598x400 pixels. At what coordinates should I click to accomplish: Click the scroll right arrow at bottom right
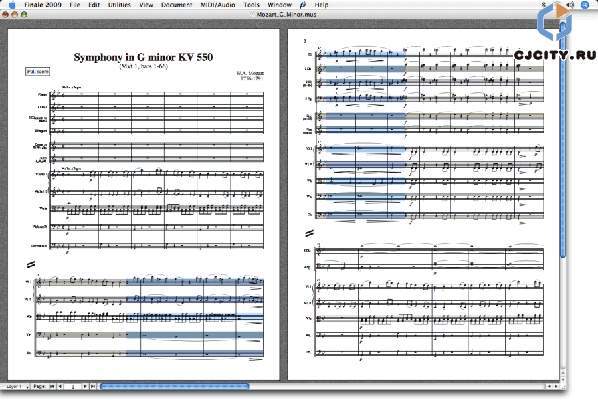[556, 387]
